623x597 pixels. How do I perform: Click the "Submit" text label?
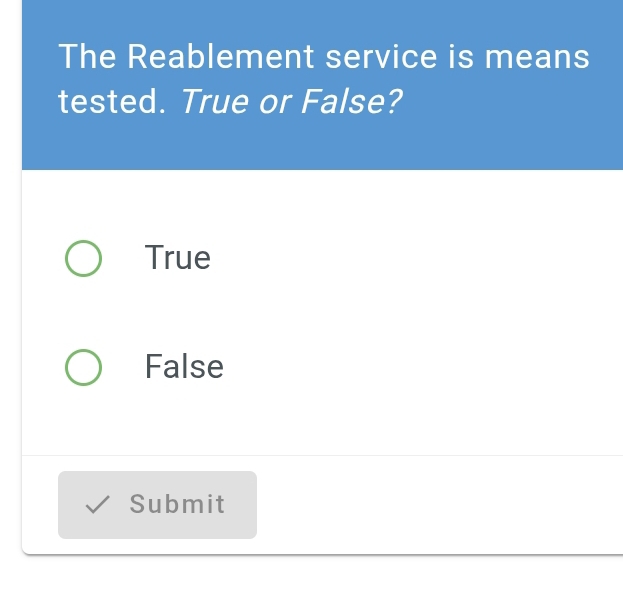tap(177, 505)
